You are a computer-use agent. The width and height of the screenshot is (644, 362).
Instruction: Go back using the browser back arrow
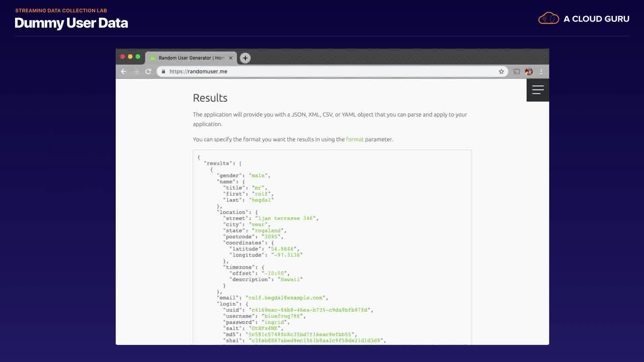pos(123,71)
